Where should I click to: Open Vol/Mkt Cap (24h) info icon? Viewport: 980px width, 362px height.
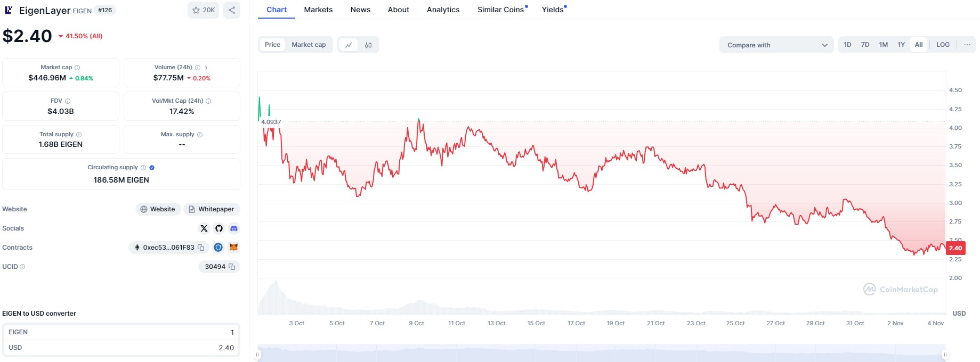coord(208,101)
